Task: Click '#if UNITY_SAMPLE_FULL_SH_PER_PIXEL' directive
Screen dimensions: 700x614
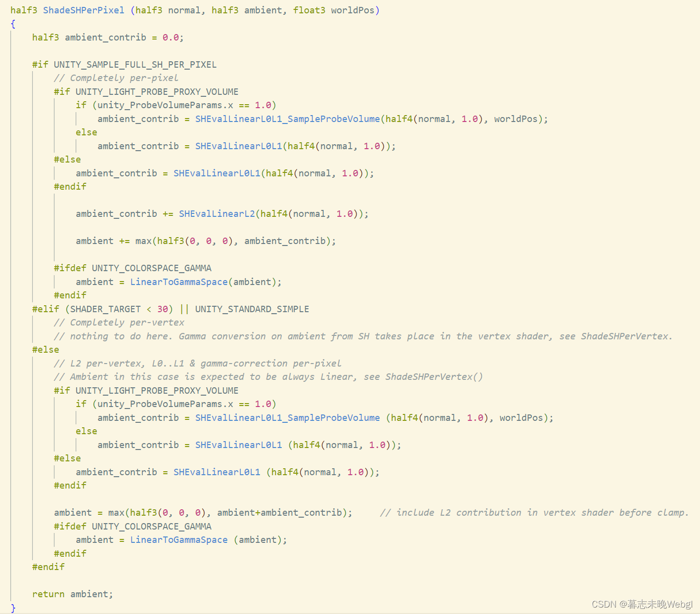Action: (124, 64)
